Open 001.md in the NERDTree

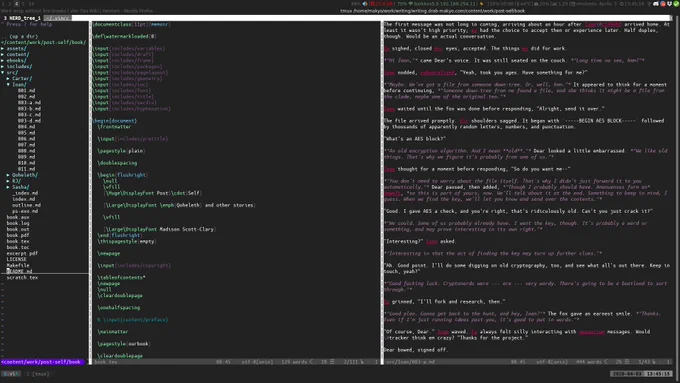pyautogui.click(x=26, y=91)
